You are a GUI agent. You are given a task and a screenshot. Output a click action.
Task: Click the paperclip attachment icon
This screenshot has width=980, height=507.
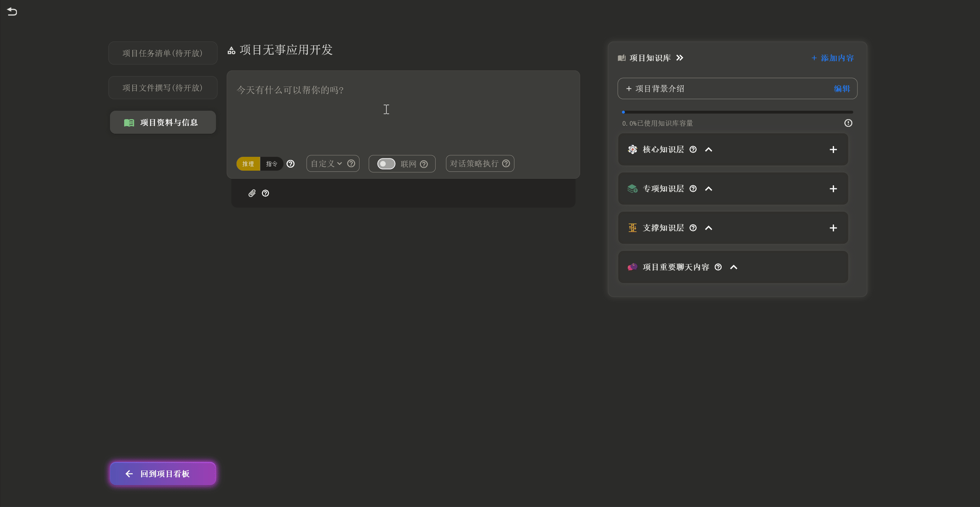(x=252, y=193)
